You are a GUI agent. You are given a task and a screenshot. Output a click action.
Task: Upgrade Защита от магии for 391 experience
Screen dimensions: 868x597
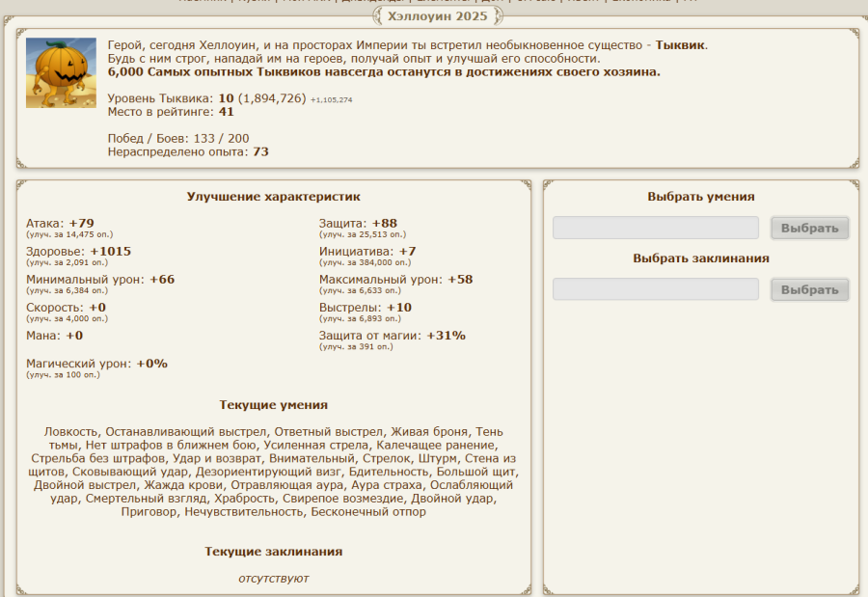pyautogui.click(x=356, y=346)
